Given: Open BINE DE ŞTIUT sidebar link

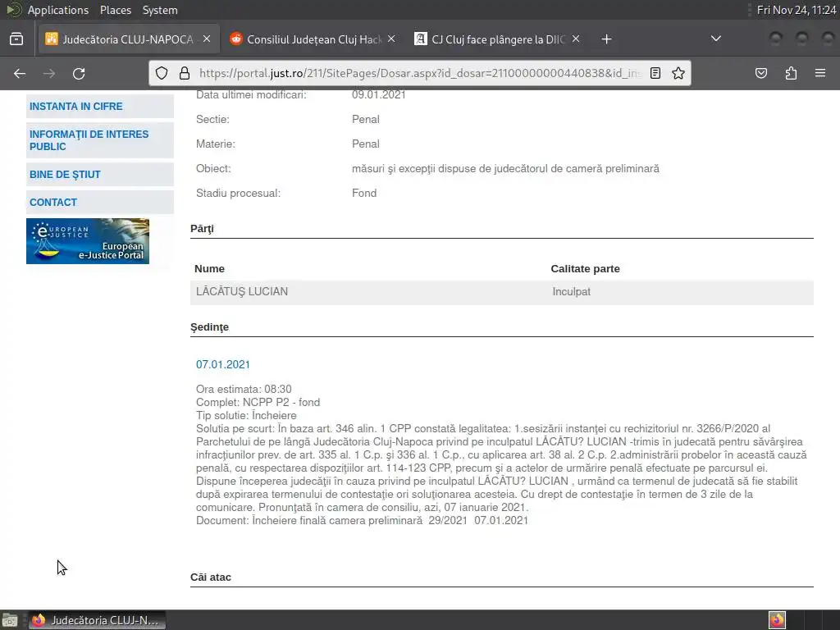Looking at the screenshot, I should [x=99, y=175].
